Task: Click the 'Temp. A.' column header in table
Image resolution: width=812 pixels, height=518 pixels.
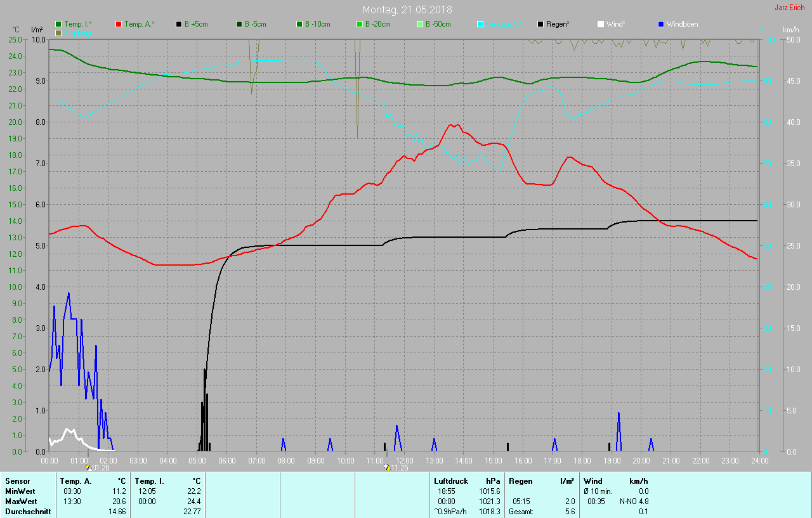Action: click(76, 481)
